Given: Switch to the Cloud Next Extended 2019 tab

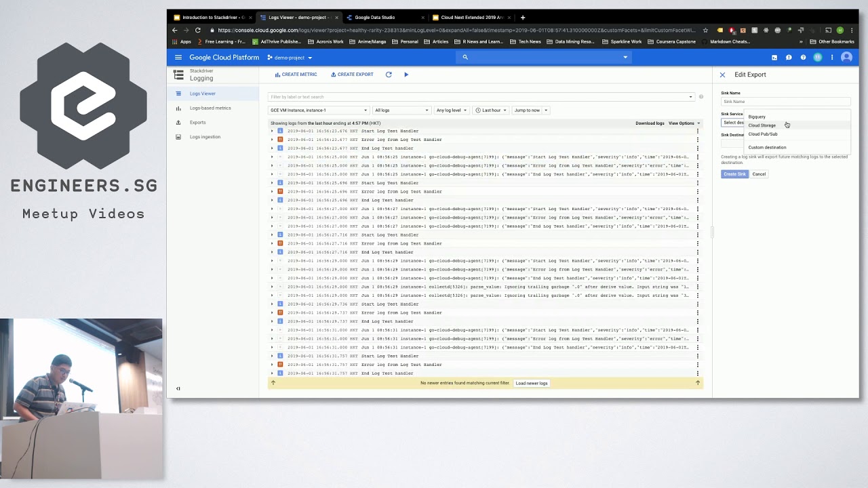Looking at the screenshot, I should click(471, 18).
